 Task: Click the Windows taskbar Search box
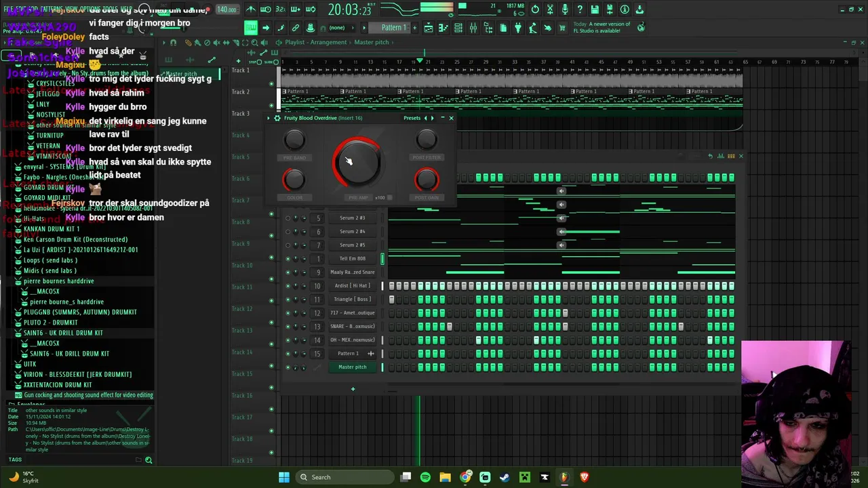[x=346, y=477]
